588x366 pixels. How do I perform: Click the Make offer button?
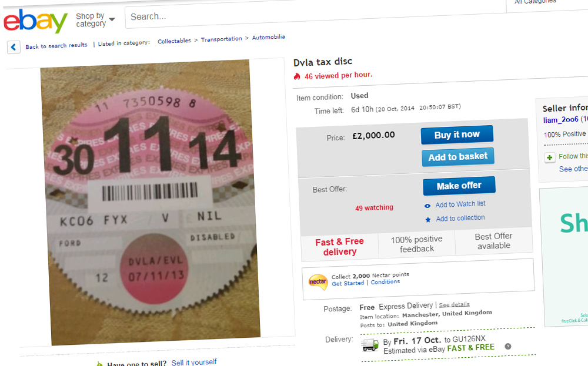(x=459, y=186)
